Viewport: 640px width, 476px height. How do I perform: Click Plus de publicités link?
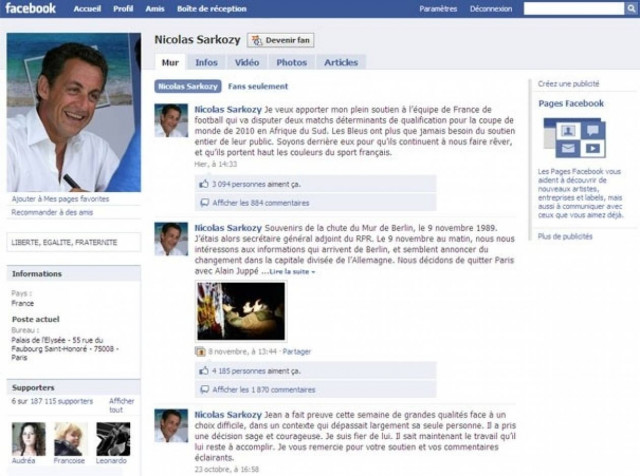click(x=565, y=236)
